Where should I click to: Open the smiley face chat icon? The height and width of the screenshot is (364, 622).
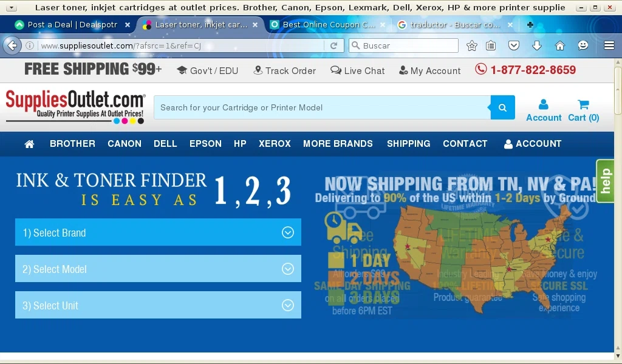583,45
